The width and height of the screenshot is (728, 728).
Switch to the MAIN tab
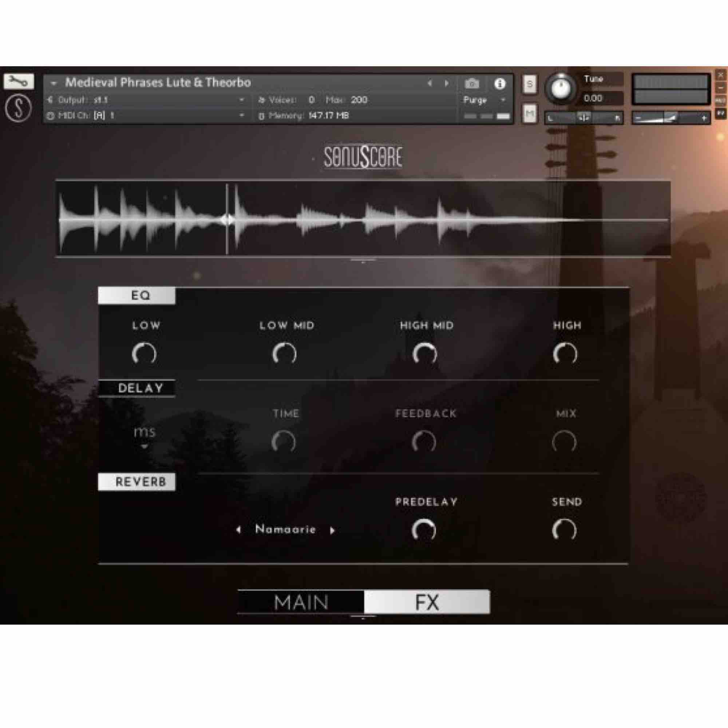(x=301, y=602)
